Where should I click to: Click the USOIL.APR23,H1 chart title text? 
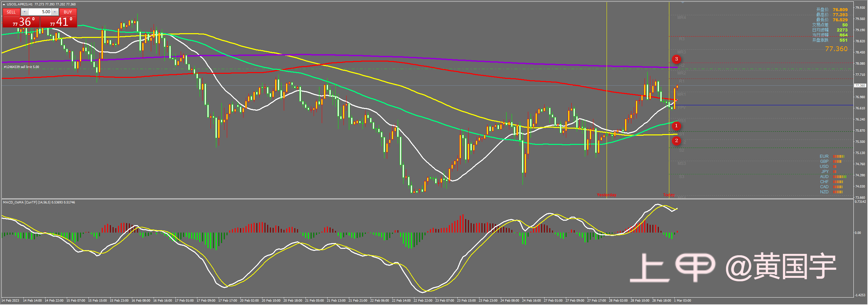[x=20, y=4]
